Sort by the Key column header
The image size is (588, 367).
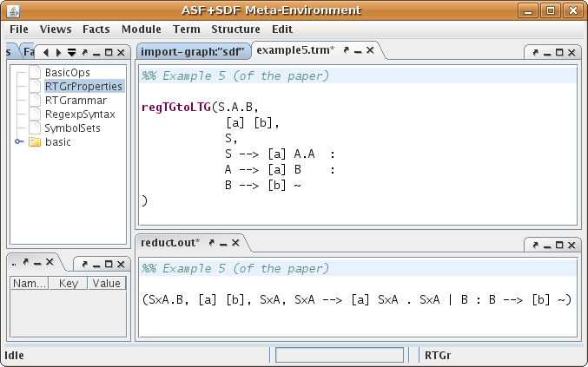click(69, 284)
